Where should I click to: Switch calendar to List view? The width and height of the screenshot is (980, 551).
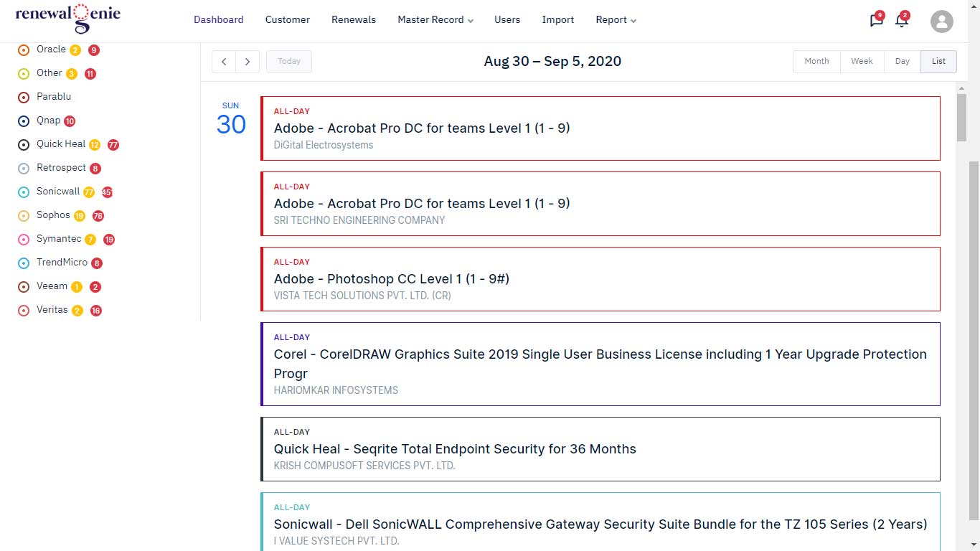tap(938, 62)
